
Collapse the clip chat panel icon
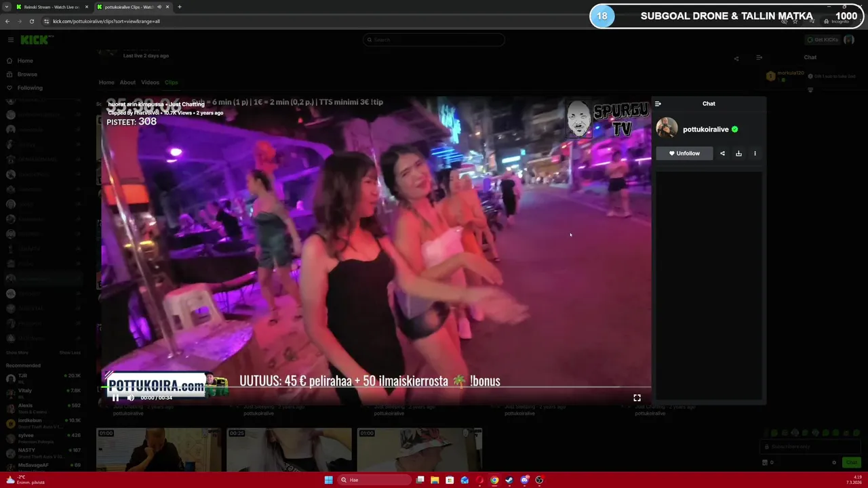coord(658,104)
